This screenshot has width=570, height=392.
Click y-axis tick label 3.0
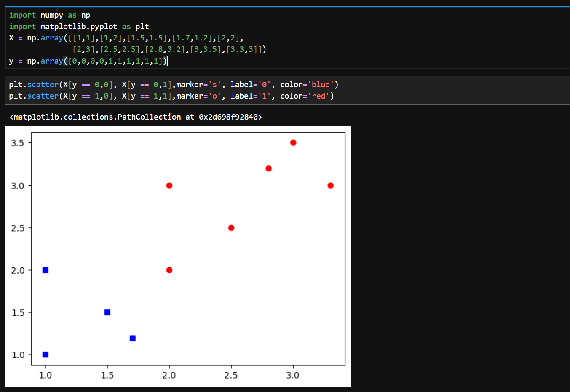point(18,186)
